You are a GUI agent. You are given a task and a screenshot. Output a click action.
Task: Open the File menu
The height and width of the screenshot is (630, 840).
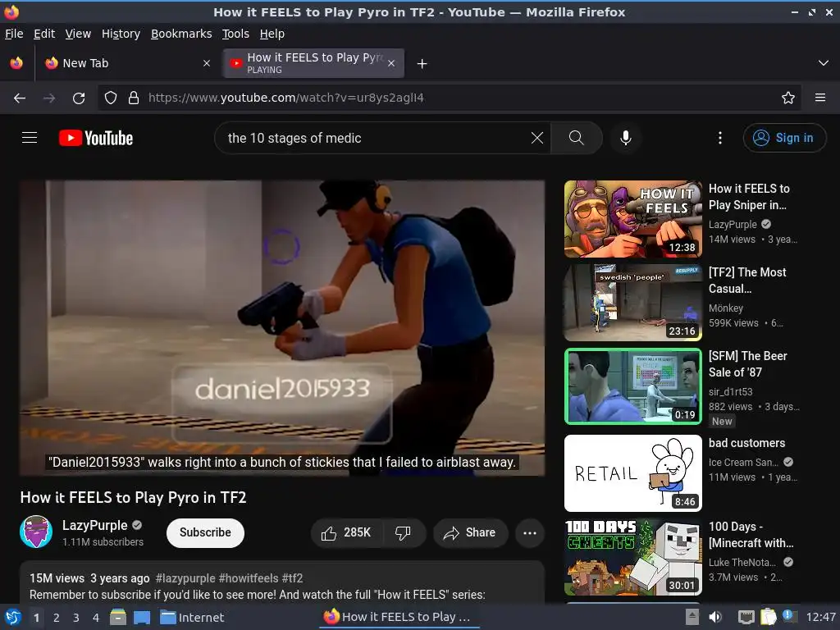pos(14,34)
